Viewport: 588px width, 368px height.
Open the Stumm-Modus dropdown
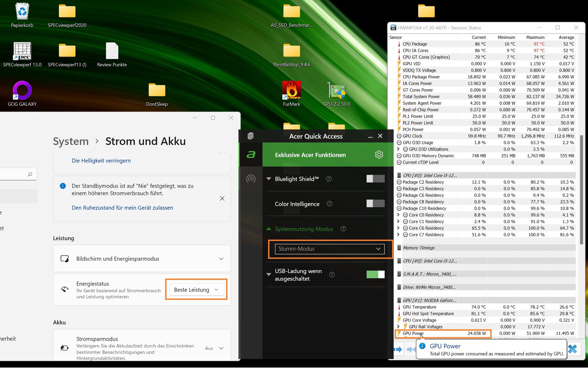[330, 249]
